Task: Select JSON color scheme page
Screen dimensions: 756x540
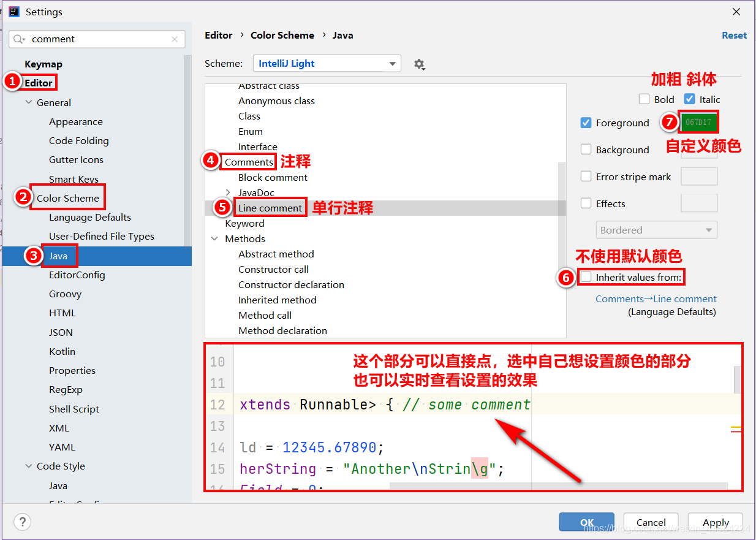Action: (x=61, y=332)
